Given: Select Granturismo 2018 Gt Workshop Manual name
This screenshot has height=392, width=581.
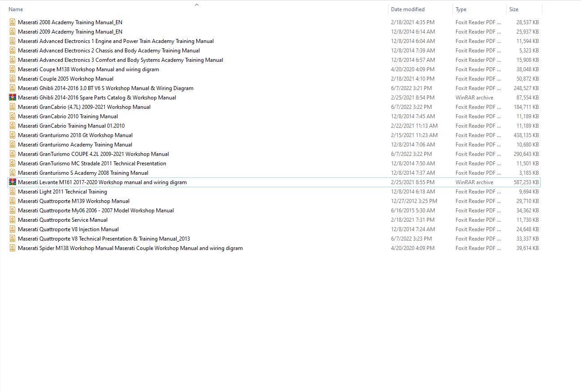Looking at the screenshot, I should tap(75, 135).
